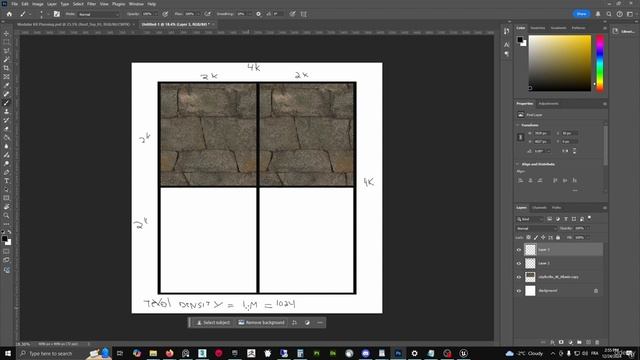Select the Brush tool in left toolbar
The image size is (640, 360).
click(x=6, y=103)
